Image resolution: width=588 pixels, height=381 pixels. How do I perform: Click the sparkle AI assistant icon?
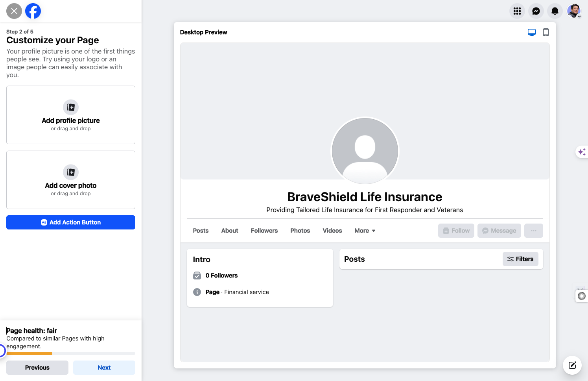pyautogui.click(x=582, y=152)
